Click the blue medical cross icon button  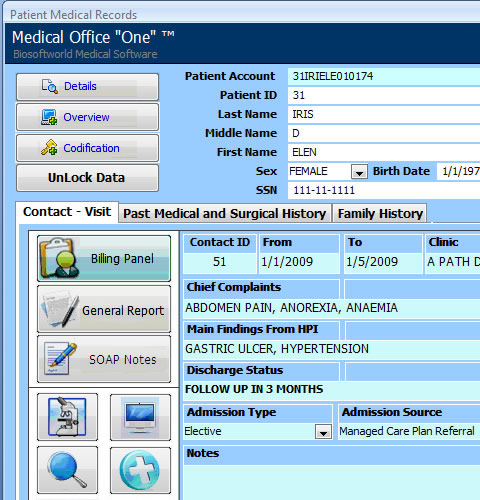point(140,470)
